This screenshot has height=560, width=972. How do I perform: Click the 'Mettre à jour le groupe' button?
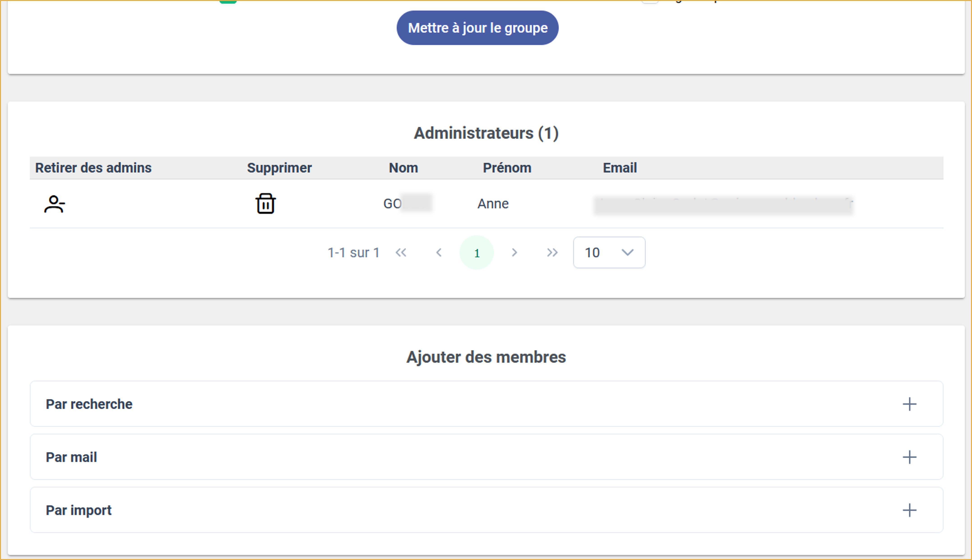pos(477,28)
